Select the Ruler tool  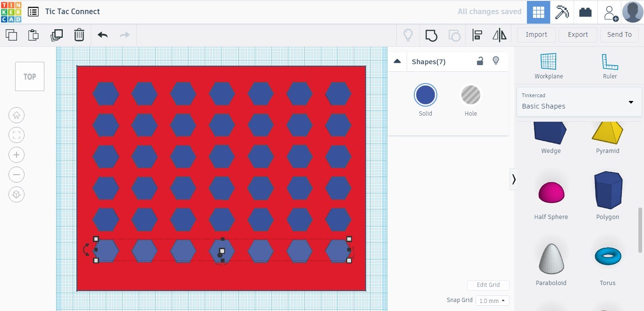(x=610, y=65)
